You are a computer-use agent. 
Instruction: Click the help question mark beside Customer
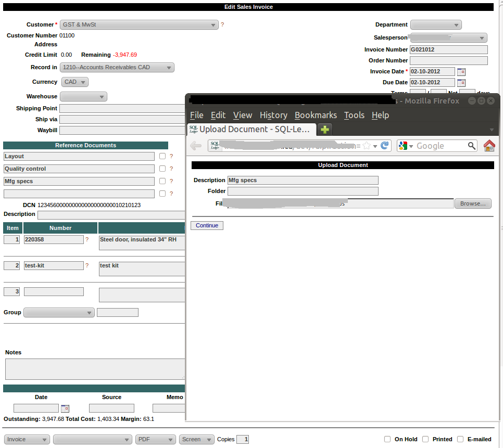(x=222, y=24)
